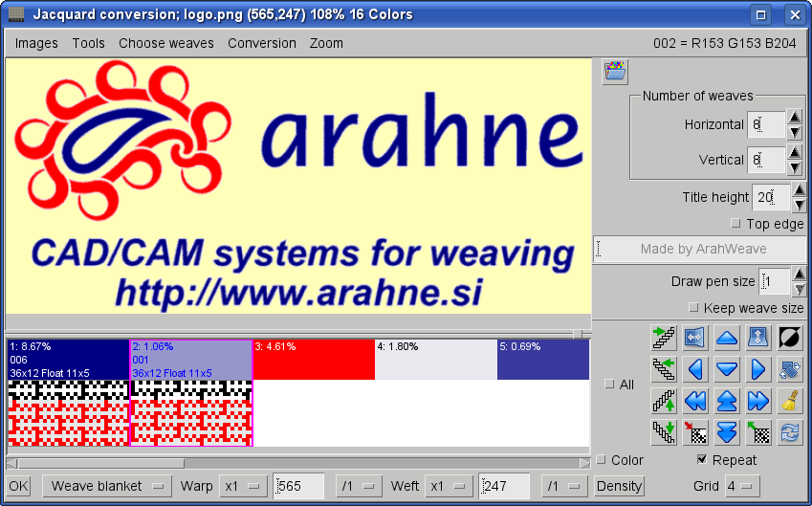This screenshot has height=506, width=812.
Task: Click the mirror horizontally icon
Action: pyautogui.click(x=695, y=338)
